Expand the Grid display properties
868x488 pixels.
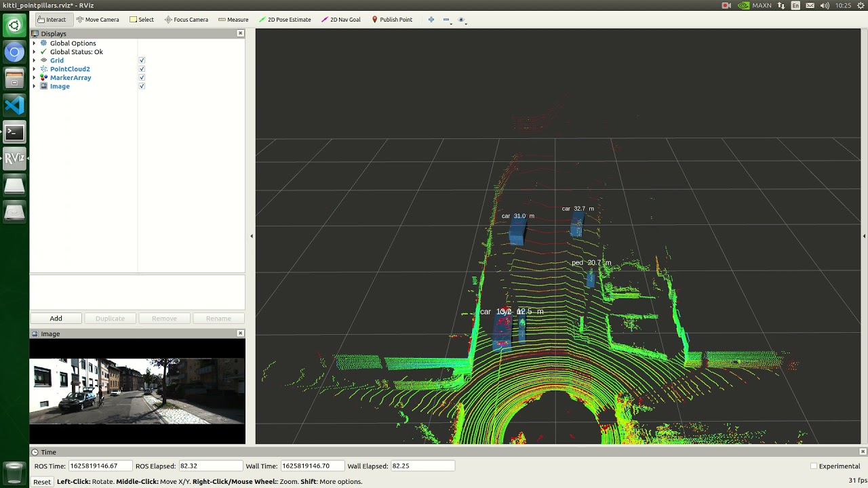coord(35,60)
